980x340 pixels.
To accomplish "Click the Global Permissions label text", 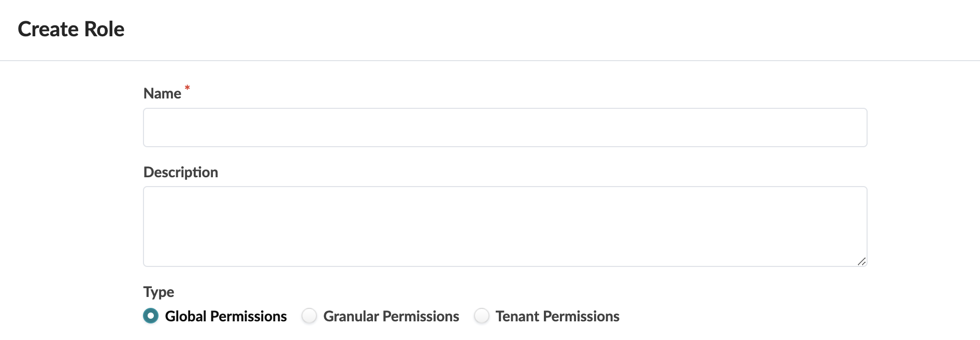I will 226,316.
